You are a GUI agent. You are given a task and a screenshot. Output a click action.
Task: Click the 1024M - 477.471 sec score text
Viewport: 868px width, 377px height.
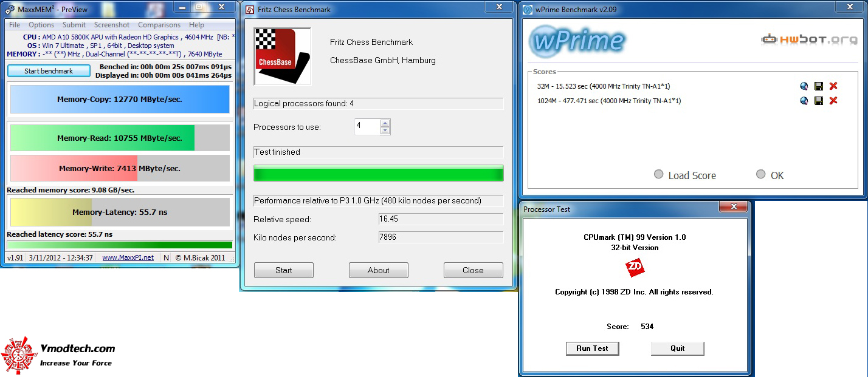[609, 101]
